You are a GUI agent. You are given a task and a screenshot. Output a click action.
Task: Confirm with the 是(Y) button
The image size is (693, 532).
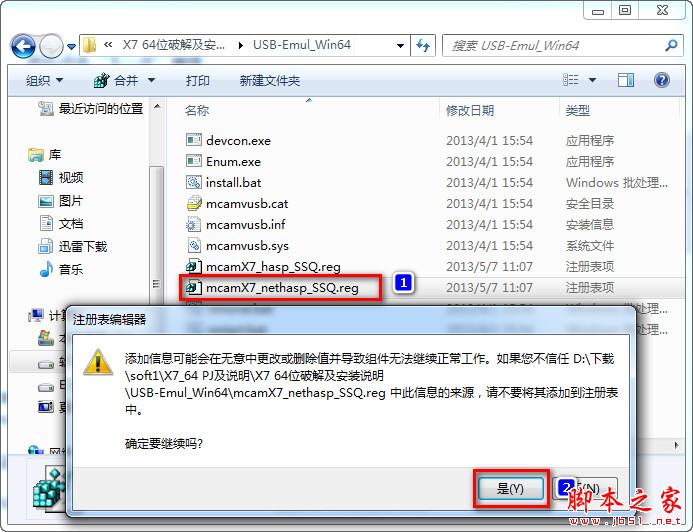[510, 488]
